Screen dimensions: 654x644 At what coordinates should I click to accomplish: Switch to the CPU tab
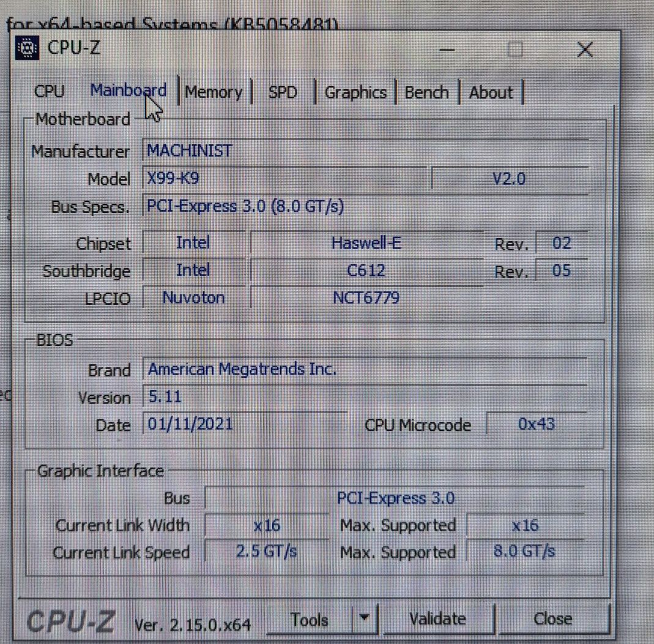(x=49, y=91)
